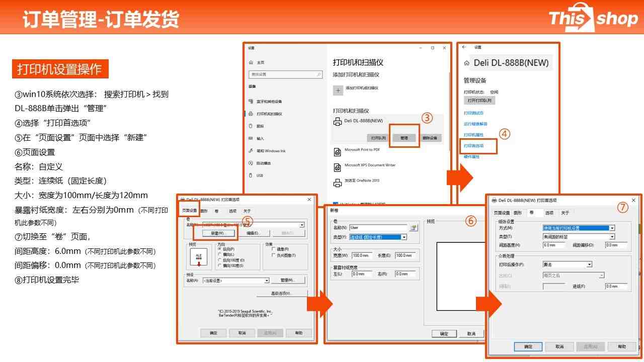This screenshot has height=362, width=644.
Task: Click the USB icon in Settings sidebar
Action: coord(251,175)
